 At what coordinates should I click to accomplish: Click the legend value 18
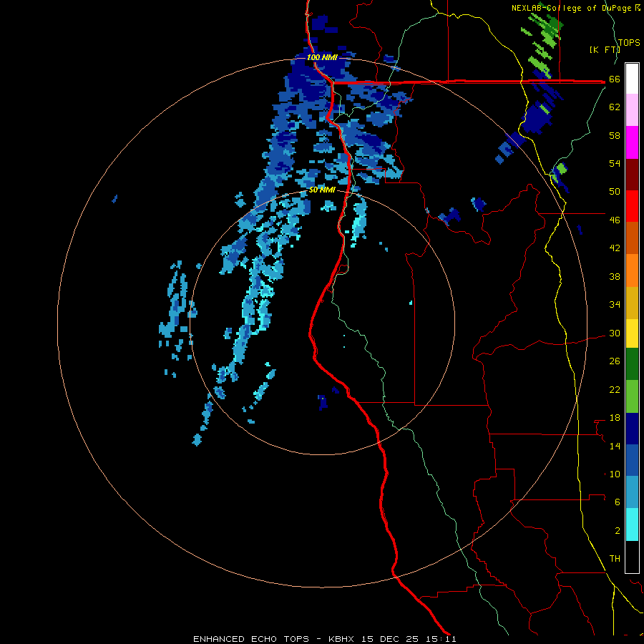pos(615,418)
